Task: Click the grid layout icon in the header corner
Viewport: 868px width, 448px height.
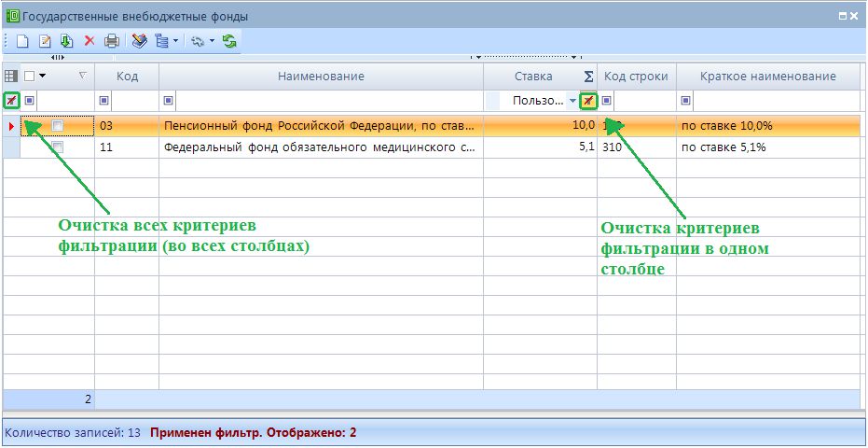Action: tap(11, 77)
